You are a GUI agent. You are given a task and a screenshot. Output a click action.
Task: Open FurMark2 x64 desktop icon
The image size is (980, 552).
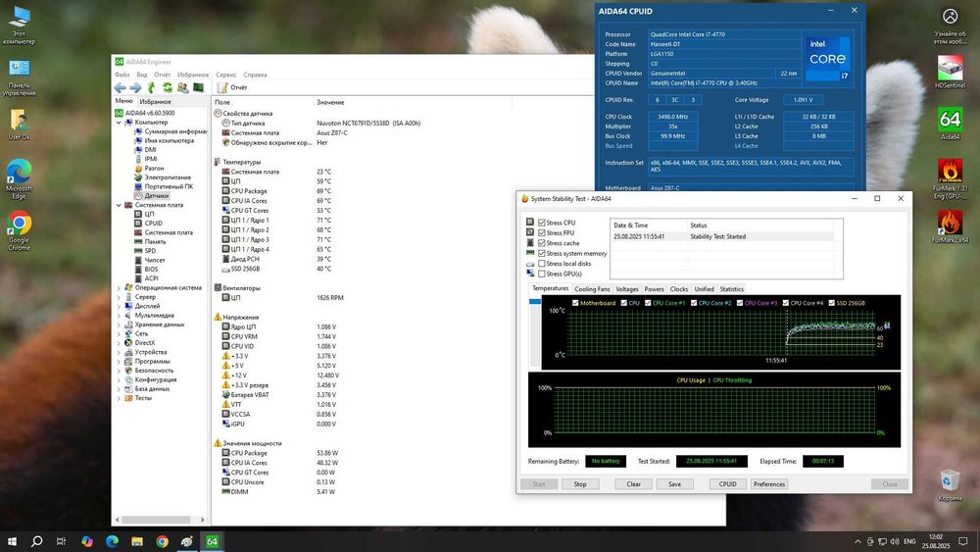[x=950, y=226]
